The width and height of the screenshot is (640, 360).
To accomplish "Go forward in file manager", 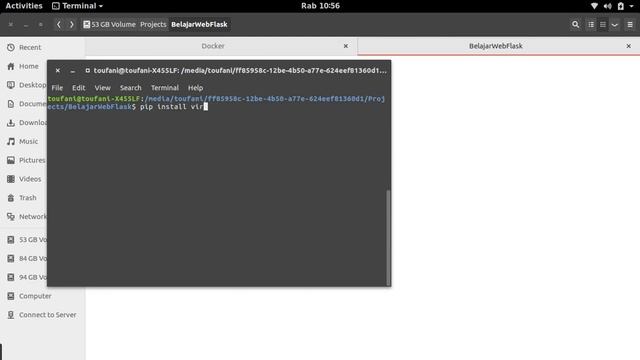I will coord(71,24).
